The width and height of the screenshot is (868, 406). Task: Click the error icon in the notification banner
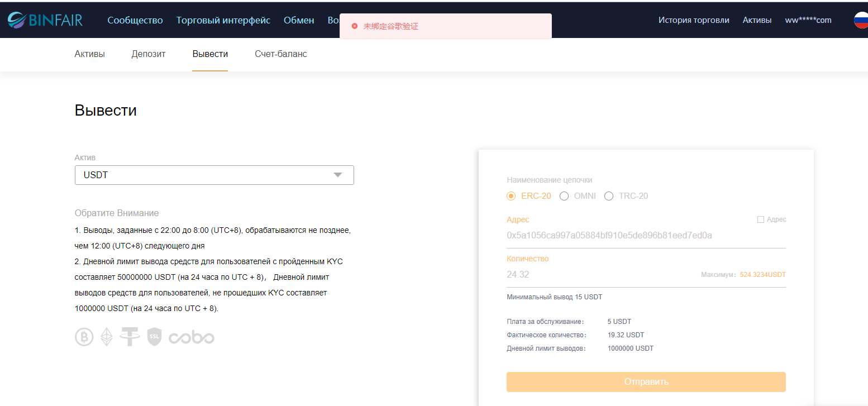(x=354, y=26)
